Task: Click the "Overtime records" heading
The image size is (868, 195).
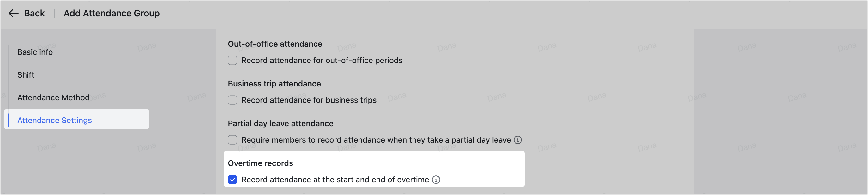Action: tap(260, 163)
